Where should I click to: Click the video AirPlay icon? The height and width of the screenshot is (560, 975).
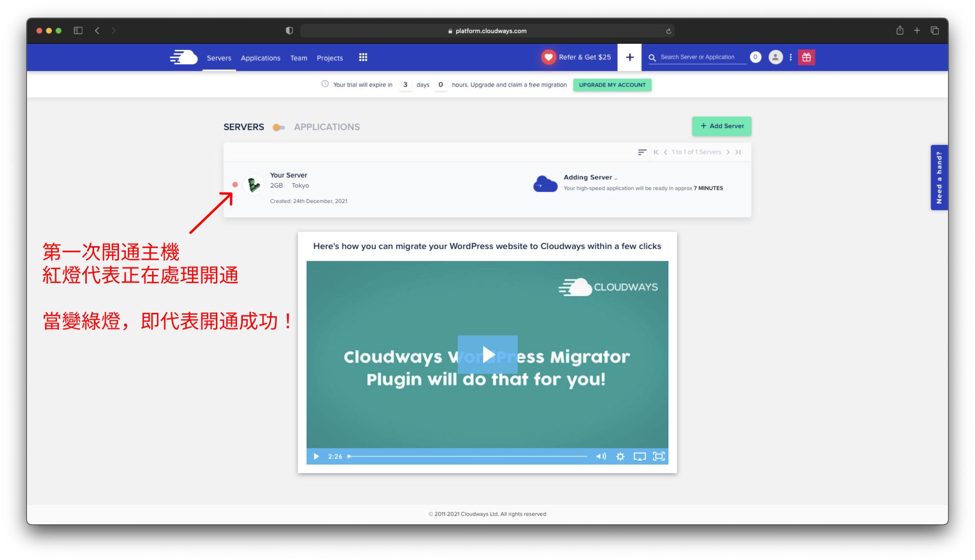pos(640,456)
